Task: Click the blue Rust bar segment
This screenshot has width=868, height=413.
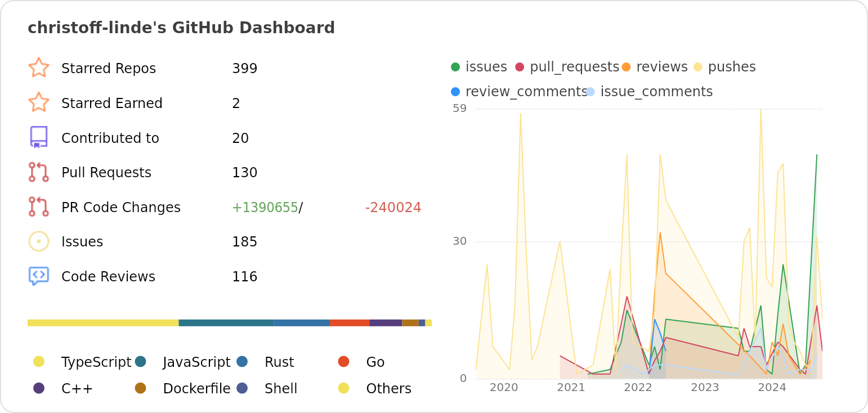Action: 302,323
